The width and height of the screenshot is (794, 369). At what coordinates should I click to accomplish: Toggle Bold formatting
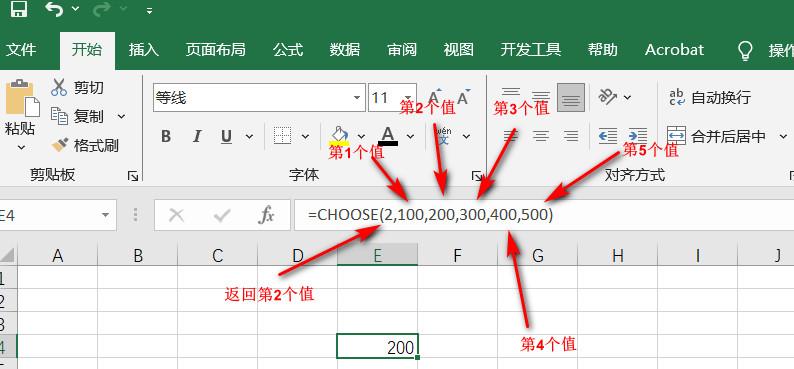pos(166,137)
